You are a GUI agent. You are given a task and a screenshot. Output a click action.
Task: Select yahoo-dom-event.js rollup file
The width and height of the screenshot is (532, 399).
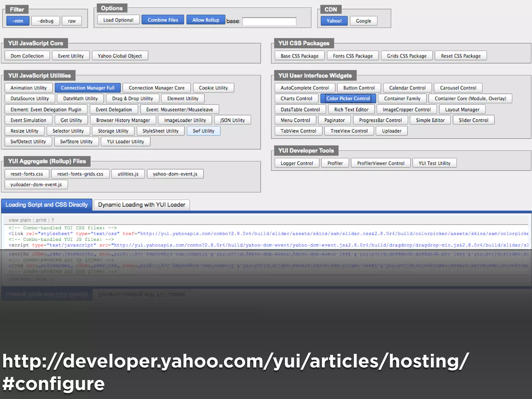[x=175, y=174]
